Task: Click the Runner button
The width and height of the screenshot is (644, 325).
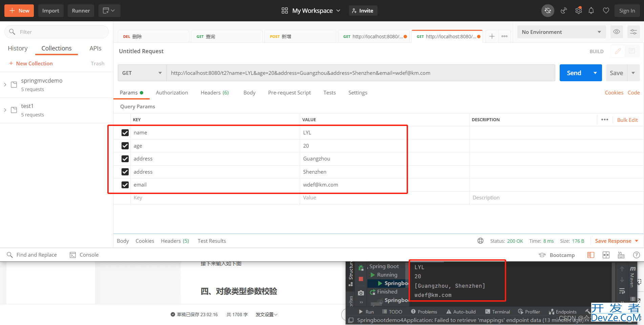Action: 81,11
